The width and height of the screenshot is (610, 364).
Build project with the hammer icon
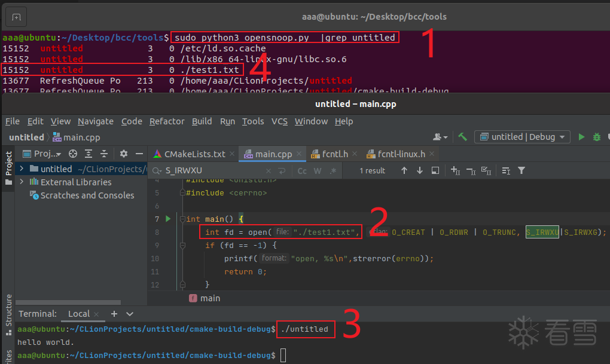(462, 137)
